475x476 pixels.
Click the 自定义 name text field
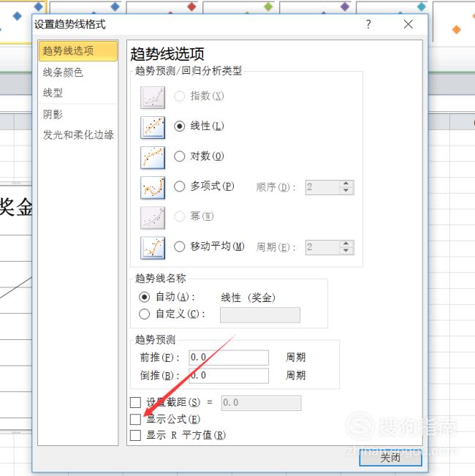260,315
